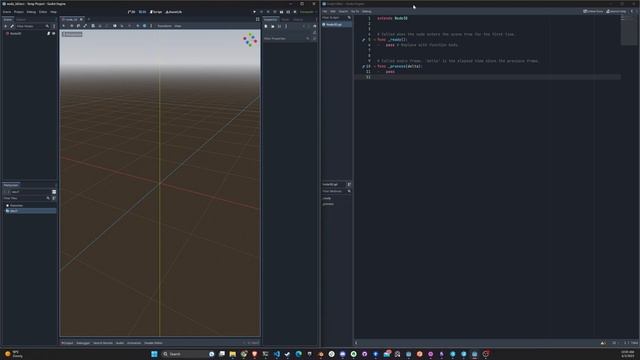Open the FileSystem dock tab
This screenshot has width=640, height=360.
pyautogui.click(x=11, y=185)
